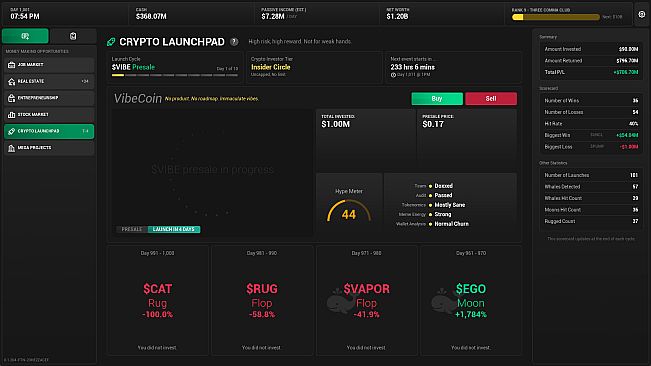Click the Biggest Loss row

[591, 147]
